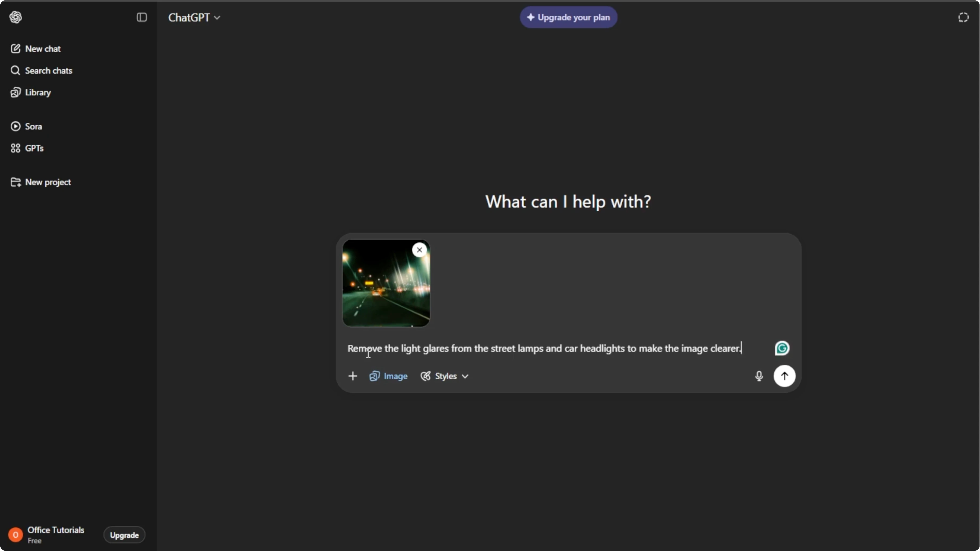
Task: Click the Upgrade button in the sidebar footer
Action: point(124,535)
